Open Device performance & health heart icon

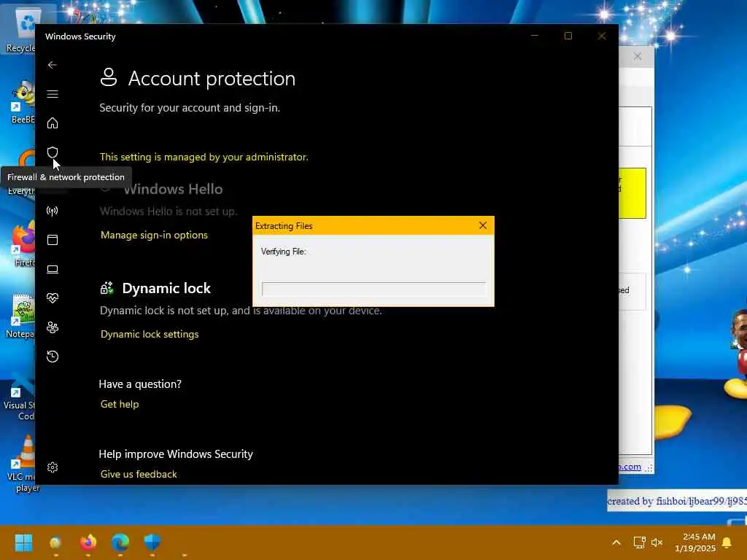tap(53, 298)
